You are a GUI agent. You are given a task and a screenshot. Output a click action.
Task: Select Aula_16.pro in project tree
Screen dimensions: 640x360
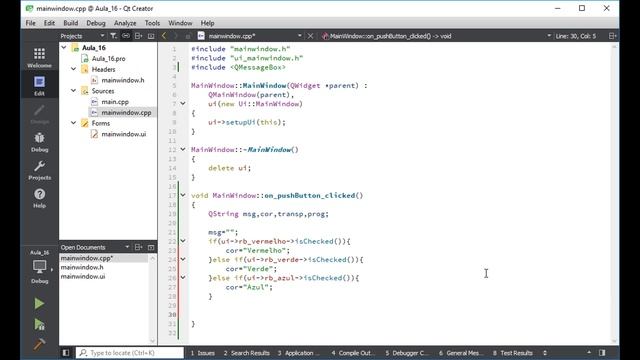coord(108,59)
